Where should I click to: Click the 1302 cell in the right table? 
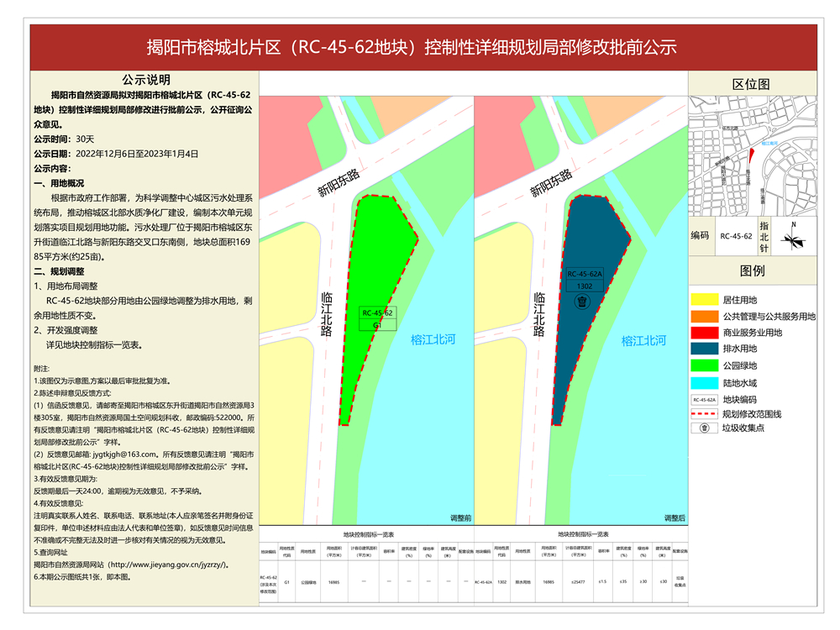pos(502,582)
